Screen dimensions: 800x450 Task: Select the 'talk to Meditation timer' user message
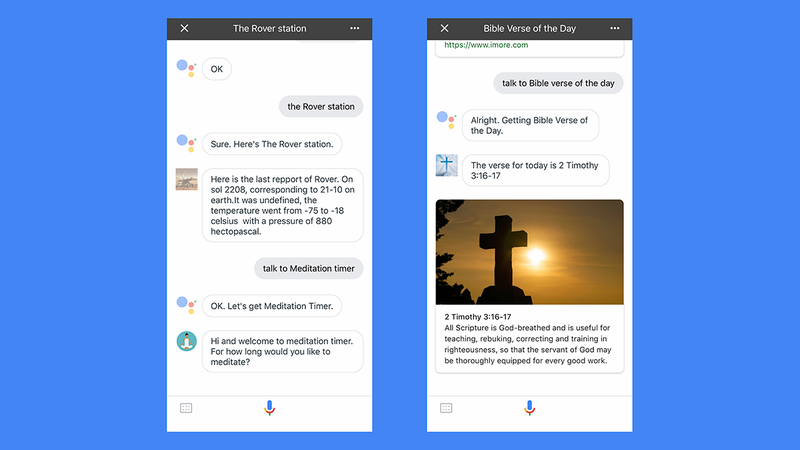(309, 268)
